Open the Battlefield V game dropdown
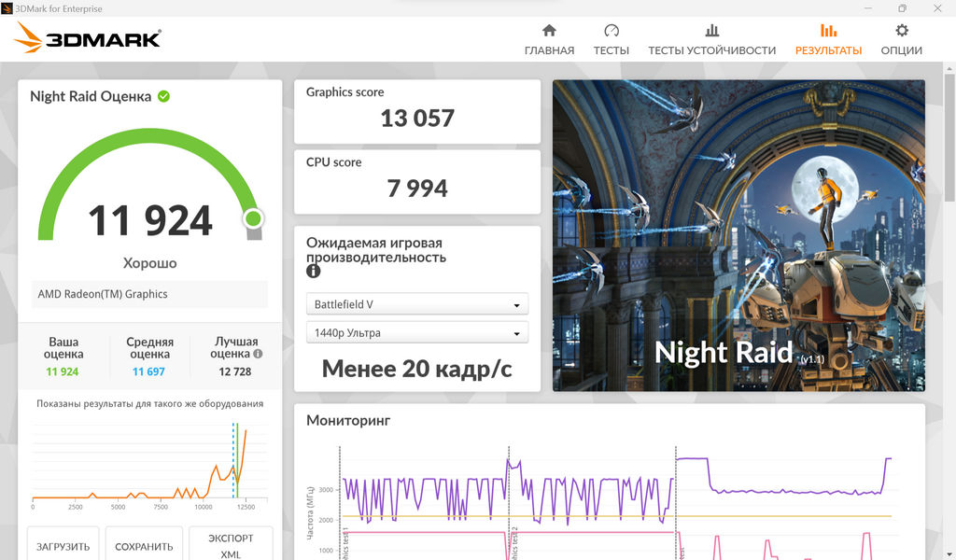This screenshot has width=956, height=560. tap(416, 304)
